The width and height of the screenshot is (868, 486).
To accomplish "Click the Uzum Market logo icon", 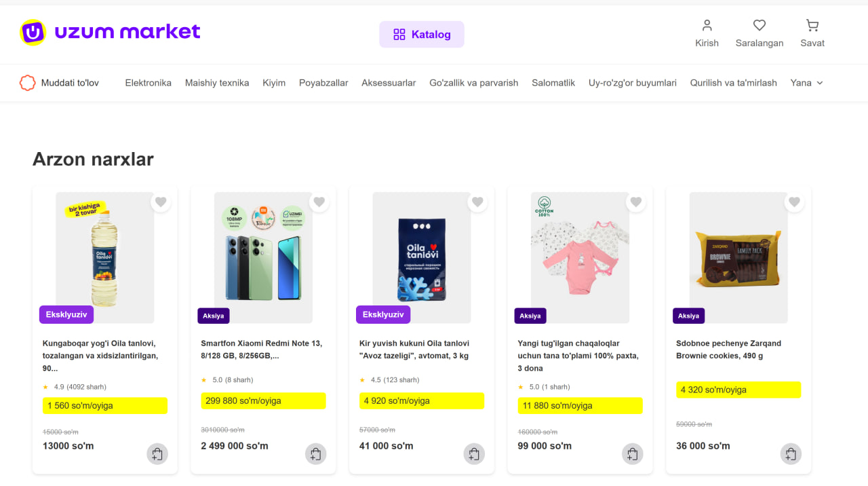I will click(33, 32).
